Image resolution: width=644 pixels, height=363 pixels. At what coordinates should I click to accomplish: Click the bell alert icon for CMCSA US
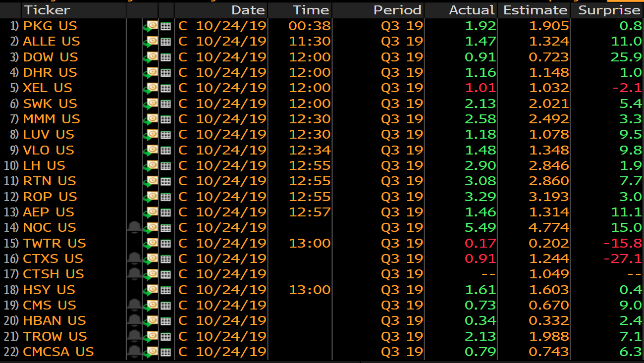click(134, 352)
